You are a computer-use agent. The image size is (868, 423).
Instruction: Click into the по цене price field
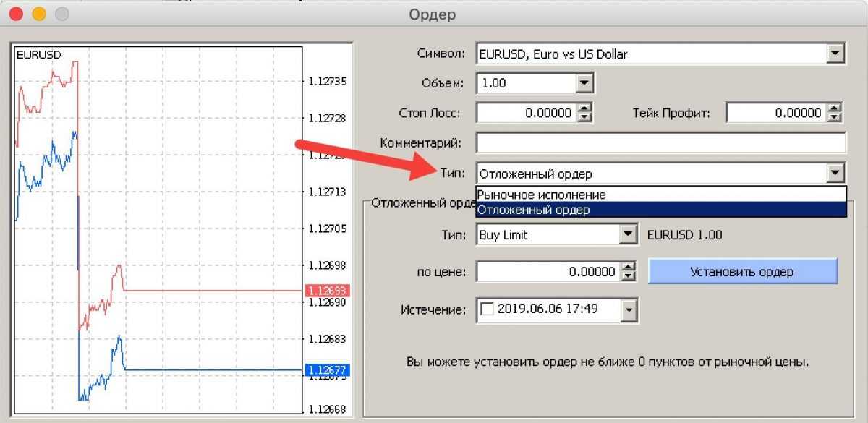[548, 272]
